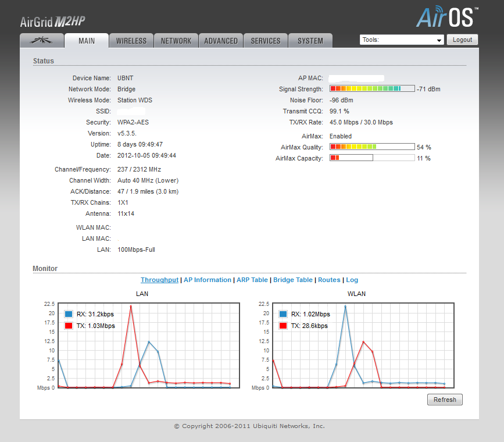Click the red TX legend swatch in WLAN graph
Viewport: 504px width, 442px height.
(283, 326)
